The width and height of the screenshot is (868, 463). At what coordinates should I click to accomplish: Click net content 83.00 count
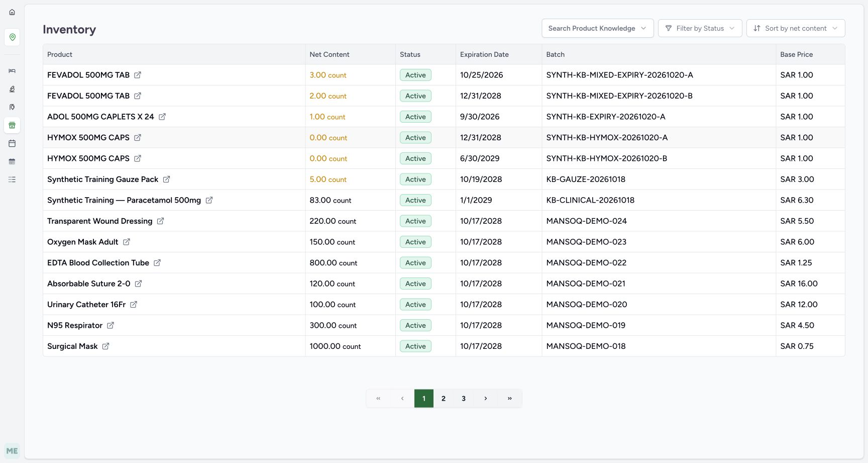coord(331,200)
